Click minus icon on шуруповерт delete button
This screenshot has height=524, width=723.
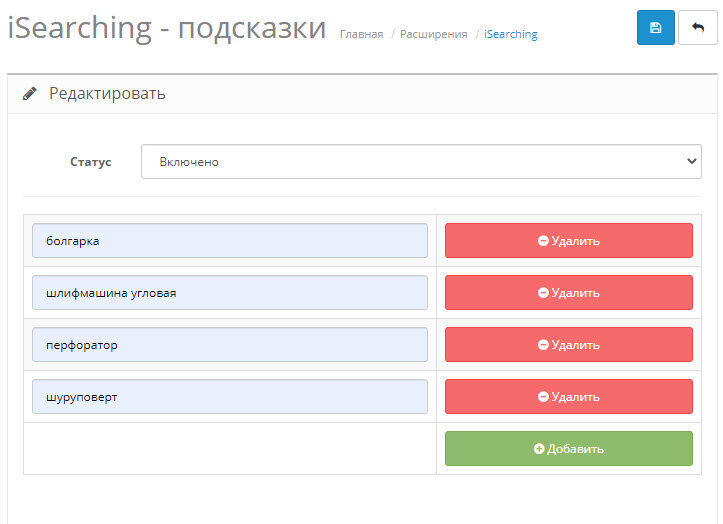[x=543, y=397]
